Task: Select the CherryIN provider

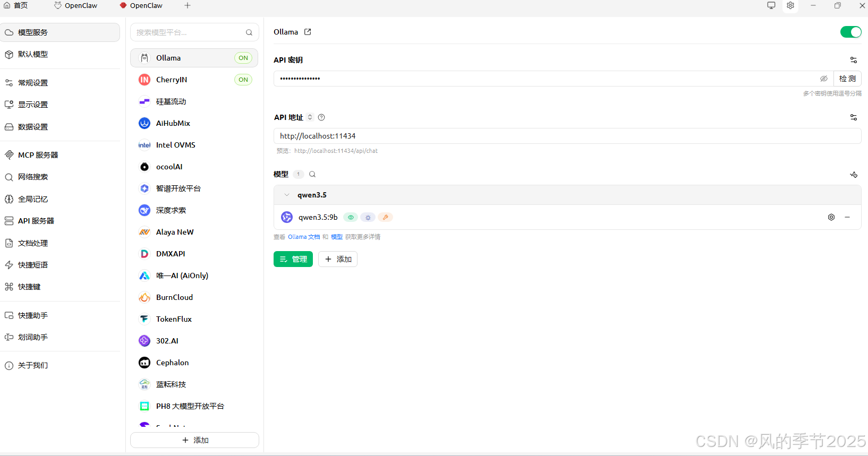Action: coord(194,80)
